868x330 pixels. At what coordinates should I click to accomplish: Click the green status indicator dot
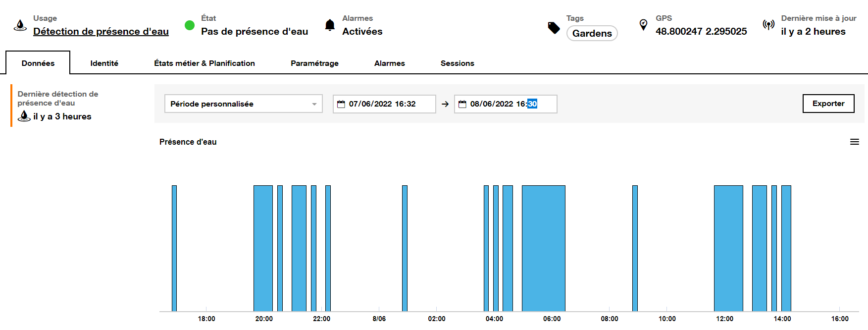click(x=190, y=25)
